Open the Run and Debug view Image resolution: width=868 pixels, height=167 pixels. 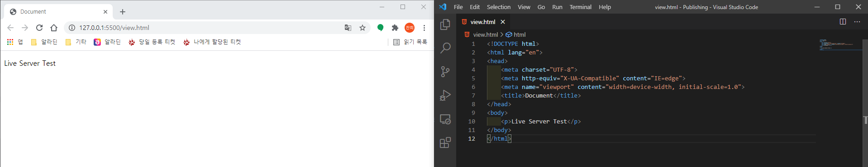coord(445,95)
